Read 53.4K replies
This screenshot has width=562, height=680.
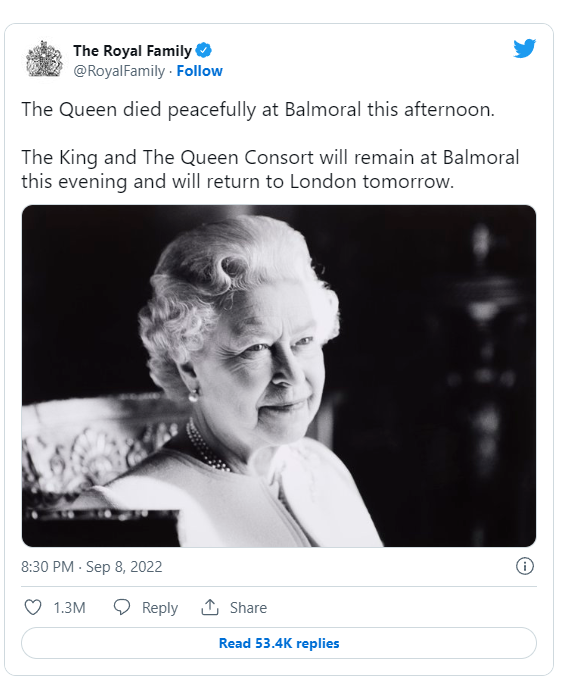click(279, 643)
